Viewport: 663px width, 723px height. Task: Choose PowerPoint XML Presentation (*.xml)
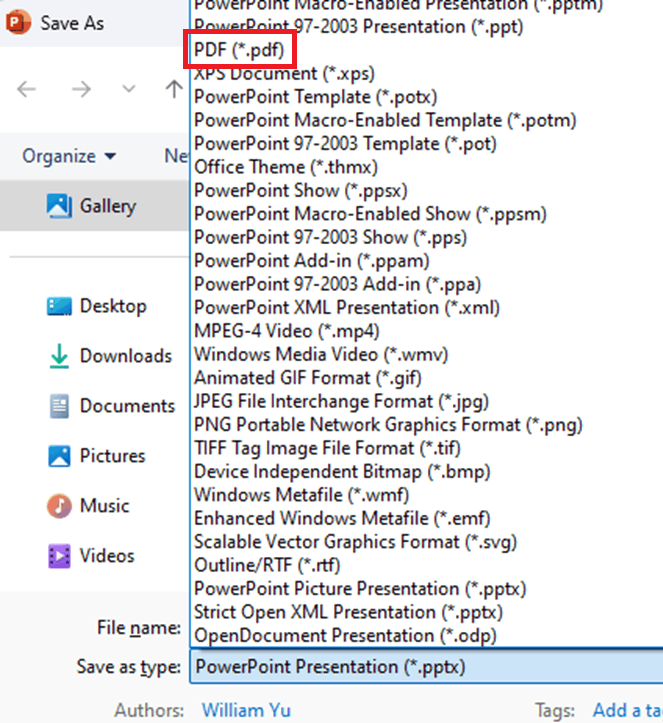click(x=347, y=308)
